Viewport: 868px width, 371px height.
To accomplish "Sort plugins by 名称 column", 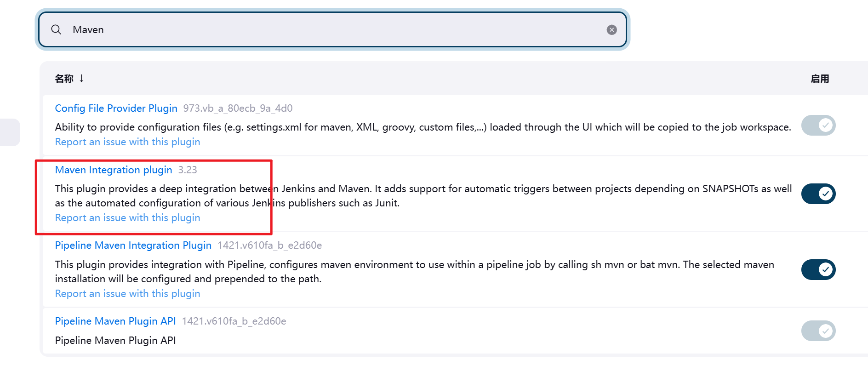I will (x=69, y=79).
